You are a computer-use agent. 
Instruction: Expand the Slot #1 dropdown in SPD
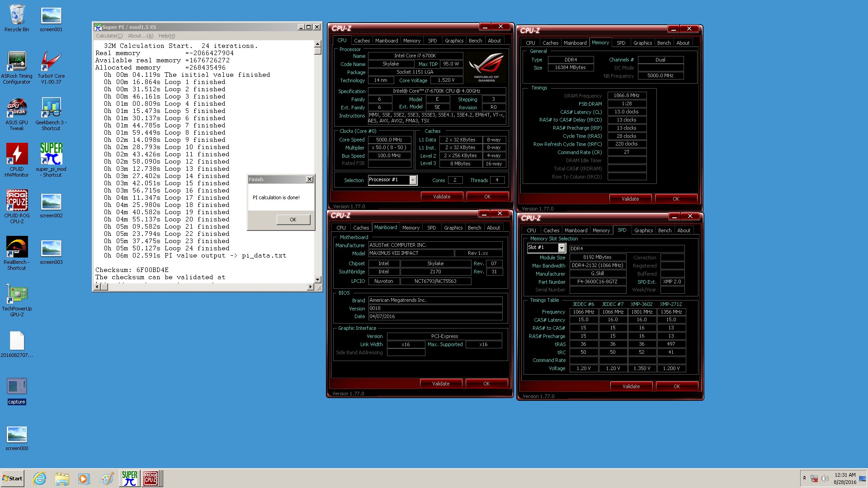click(561, 248)
